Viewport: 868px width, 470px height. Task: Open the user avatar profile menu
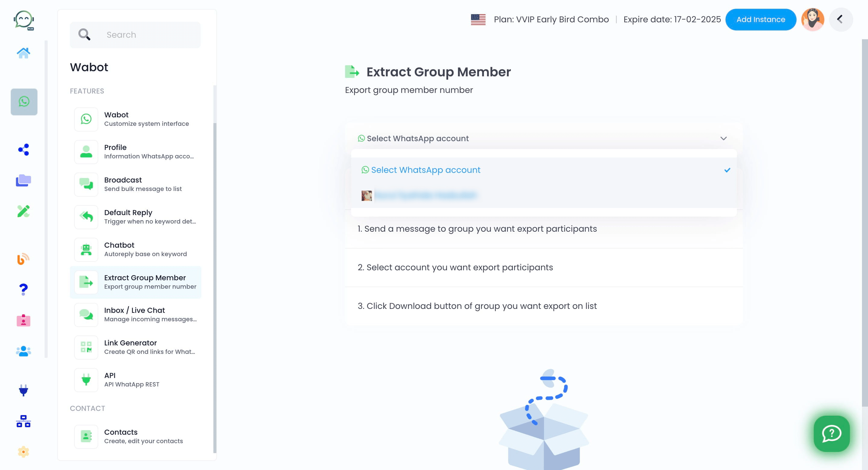pos(813,20)
